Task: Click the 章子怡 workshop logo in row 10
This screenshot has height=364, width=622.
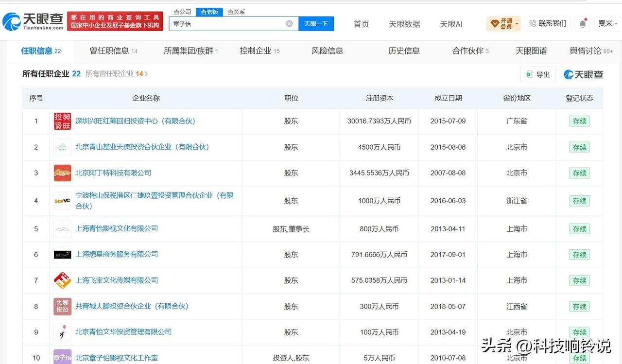Action: [62, 357]
